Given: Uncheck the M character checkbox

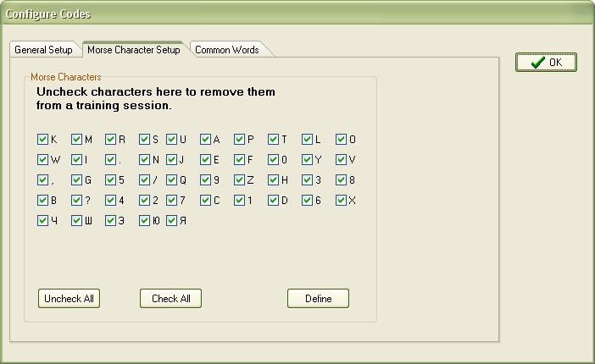Looking at the screenshot, I should [x=76, y=139].
